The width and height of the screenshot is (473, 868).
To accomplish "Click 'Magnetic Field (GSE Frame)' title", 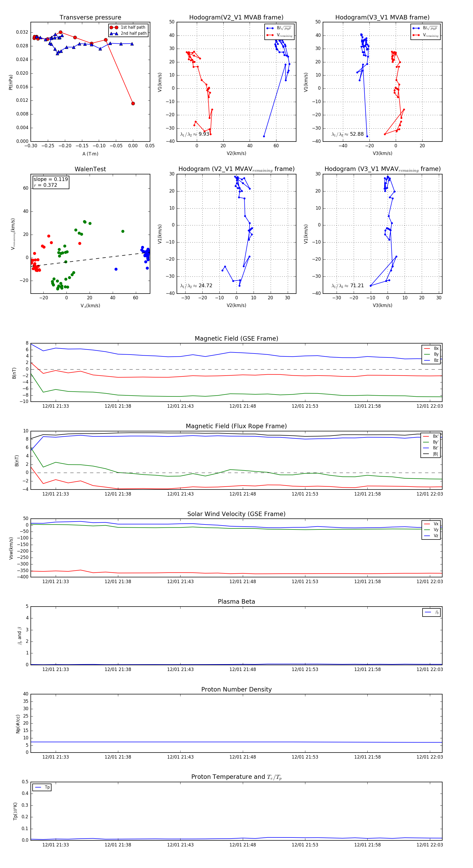I will pos(236,339).
